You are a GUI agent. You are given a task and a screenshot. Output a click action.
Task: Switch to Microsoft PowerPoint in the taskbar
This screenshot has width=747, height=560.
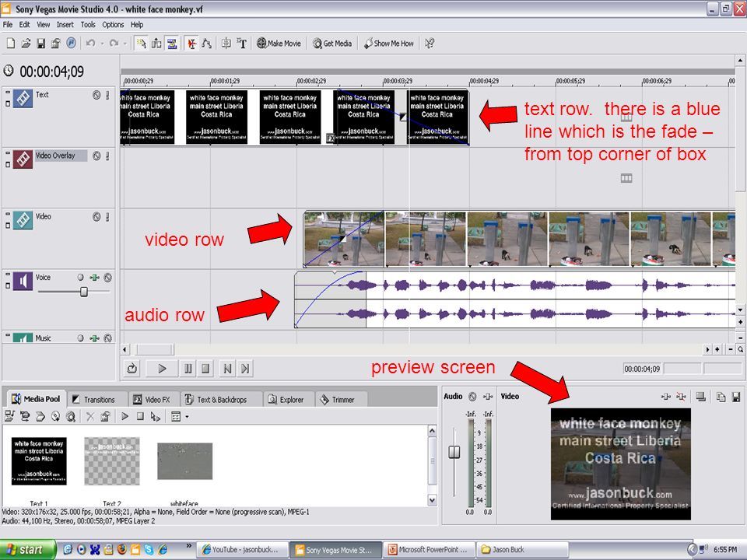pos(430,550)
